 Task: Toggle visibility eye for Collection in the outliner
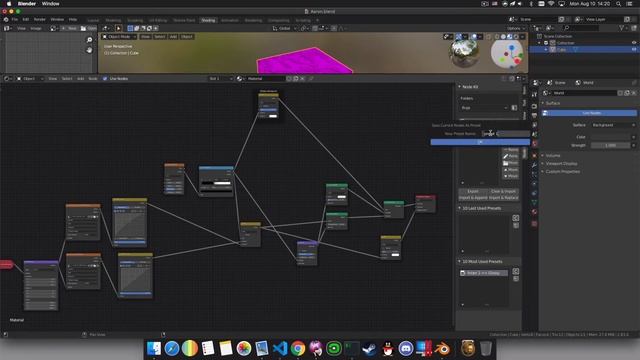point(634,42)
